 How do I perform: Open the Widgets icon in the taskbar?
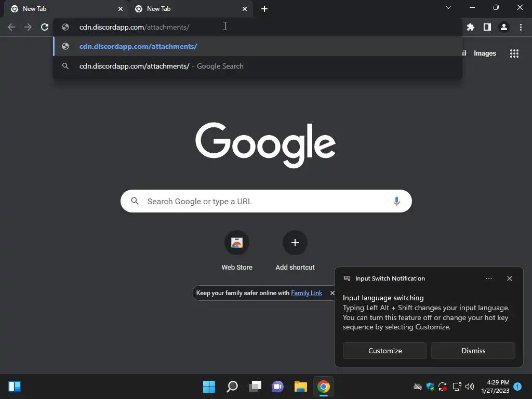pos(15,387)
